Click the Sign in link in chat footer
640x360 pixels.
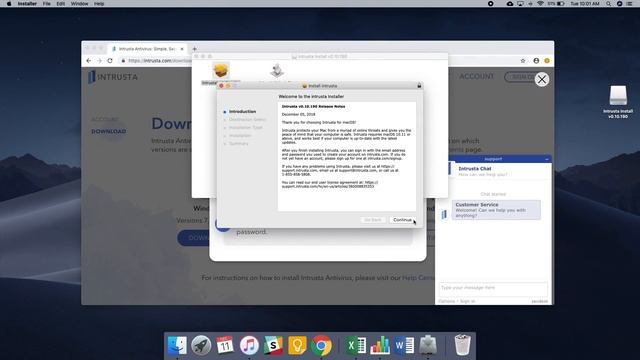point(467,301)
